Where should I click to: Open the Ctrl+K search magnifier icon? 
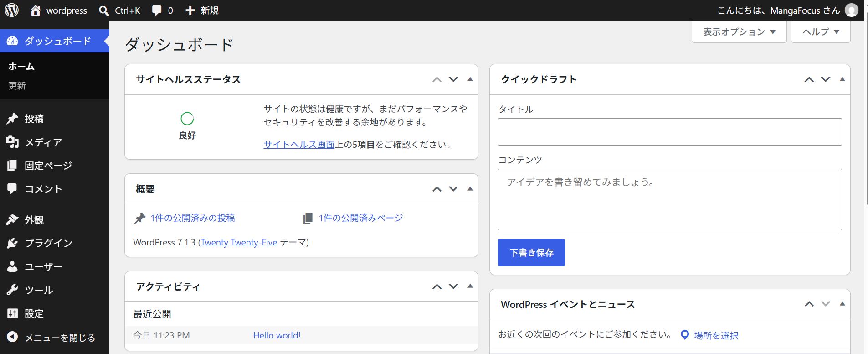[104, 10]
